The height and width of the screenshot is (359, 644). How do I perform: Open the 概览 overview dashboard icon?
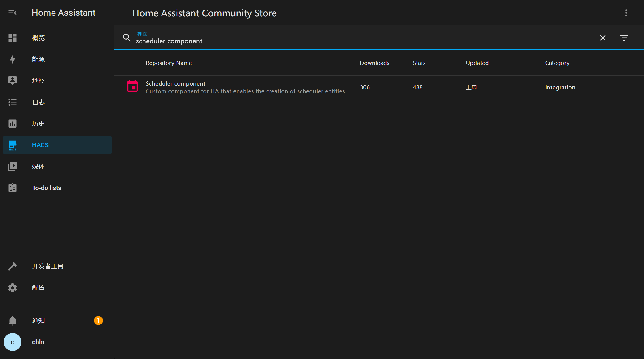(x=13, y=38)
